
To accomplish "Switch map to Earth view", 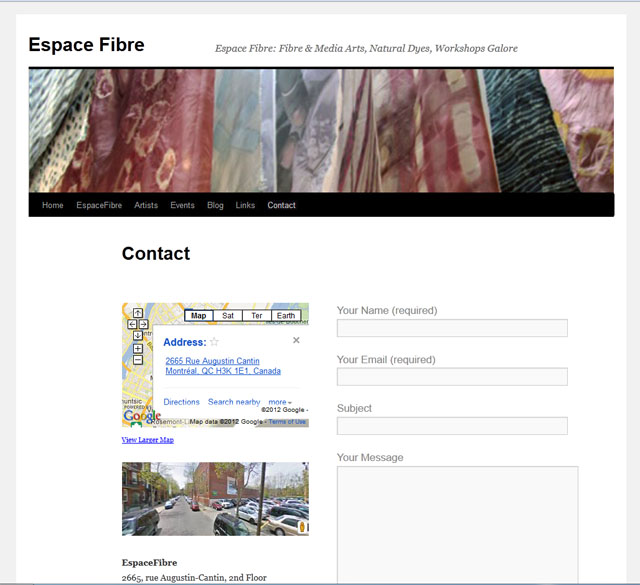I will (x=286, y=316).
